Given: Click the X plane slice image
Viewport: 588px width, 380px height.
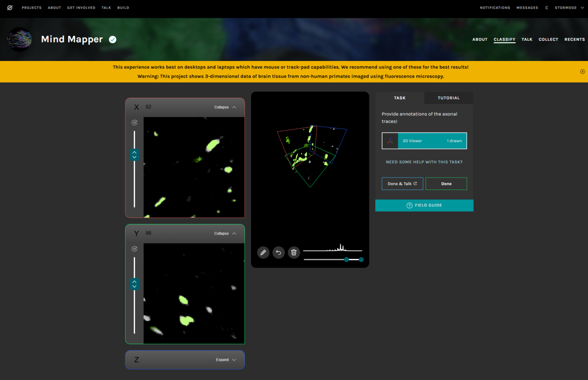Looking at the screenshot, I should point(194,167).
